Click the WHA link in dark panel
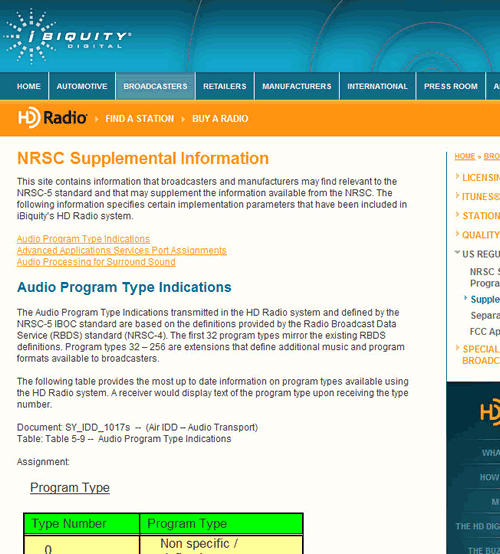 coord(490,453)
